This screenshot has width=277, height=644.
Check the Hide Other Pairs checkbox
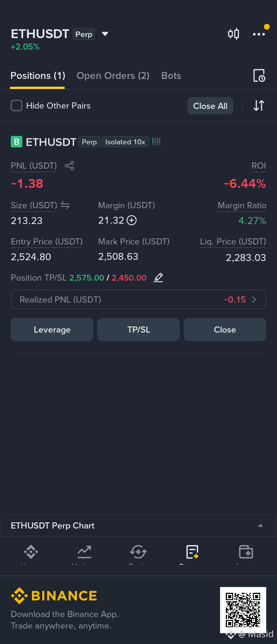pos(17,105)
